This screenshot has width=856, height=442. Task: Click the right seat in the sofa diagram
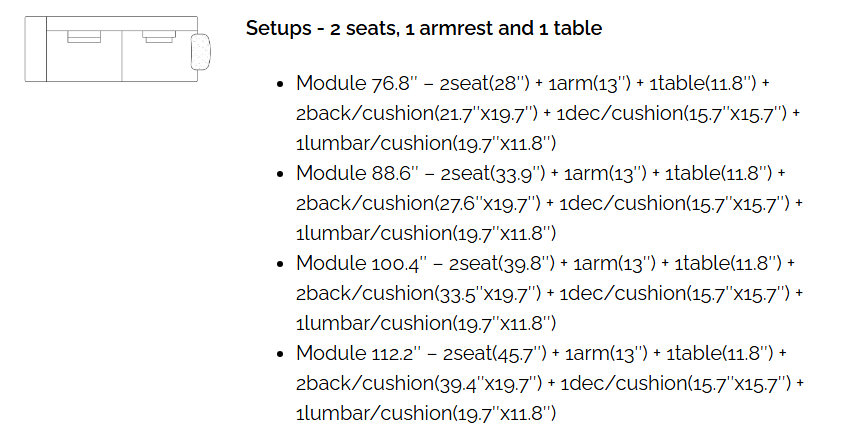(159, 56)
